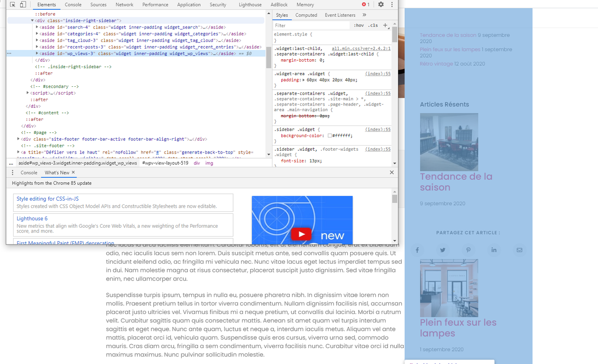The height and width of the screenshot is (364, 598).
Task: Expand the search-4 aside node
Action: point(37,27)
